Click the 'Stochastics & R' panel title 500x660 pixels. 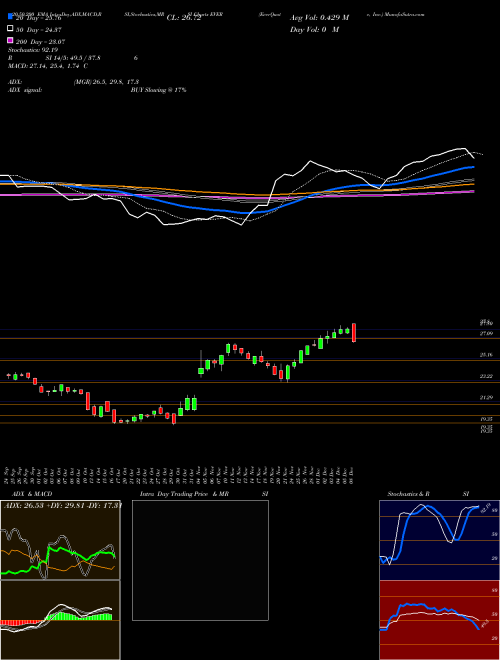click(408, 494)
